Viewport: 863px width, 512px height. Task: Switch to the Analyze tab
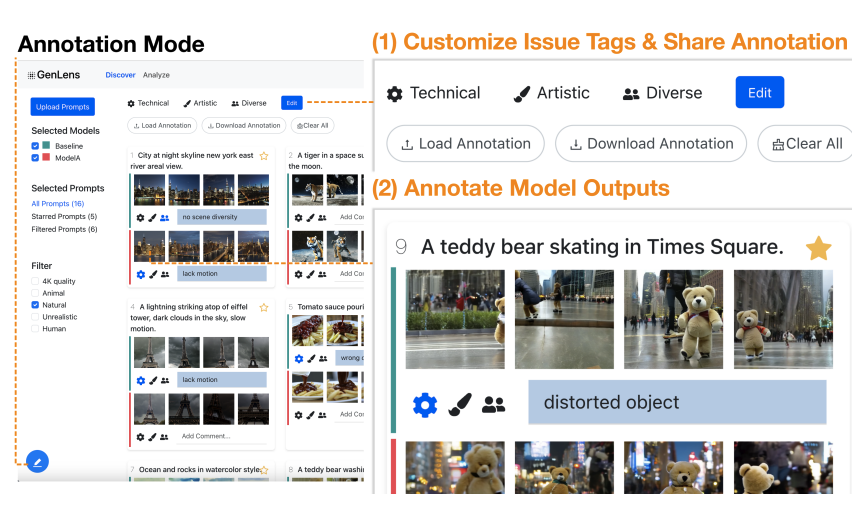point(156,75)
